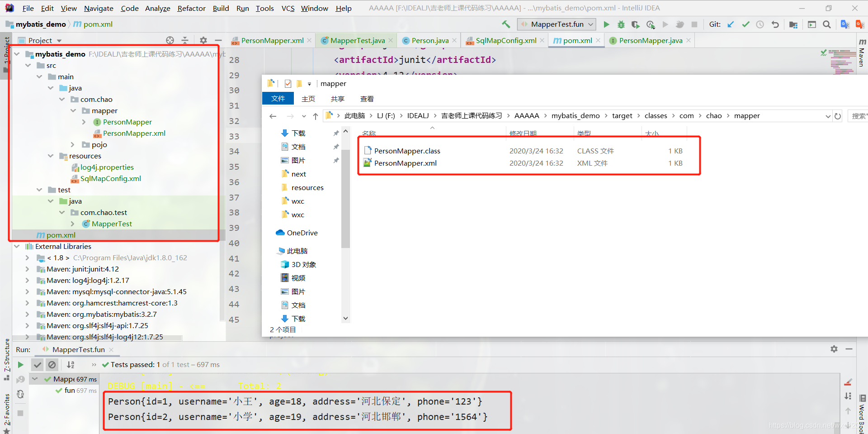Click sort alphabetically icon in Run panel

pyautogui.click(x=71, y=365)
